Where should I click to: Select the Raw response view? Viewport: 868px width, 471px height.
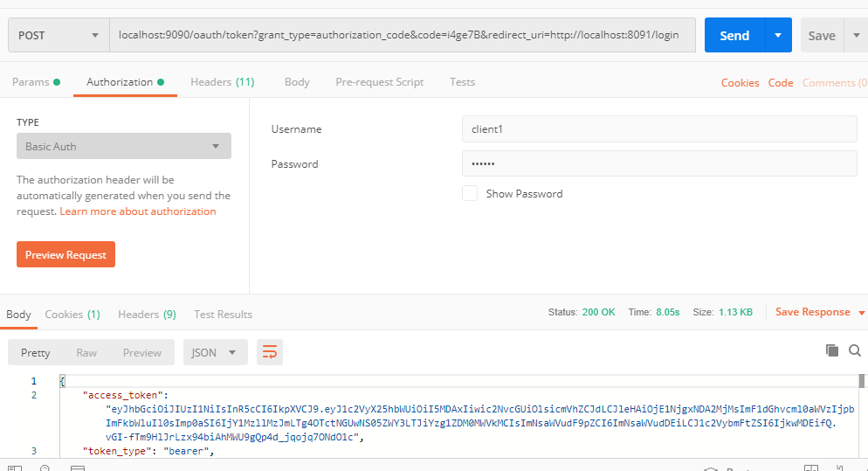(x=86, y=352)
